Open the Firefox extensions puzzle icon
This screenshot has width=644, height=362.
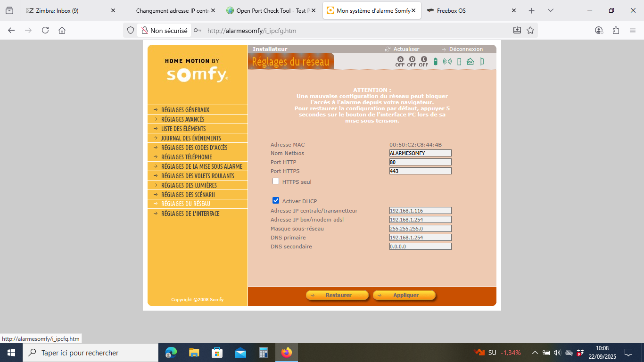point(616,30)
